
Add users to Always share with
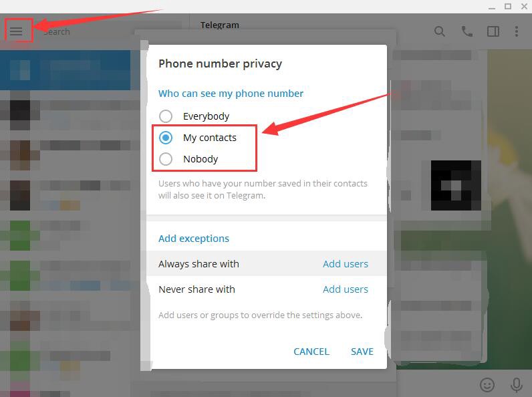tap(346, 263)
